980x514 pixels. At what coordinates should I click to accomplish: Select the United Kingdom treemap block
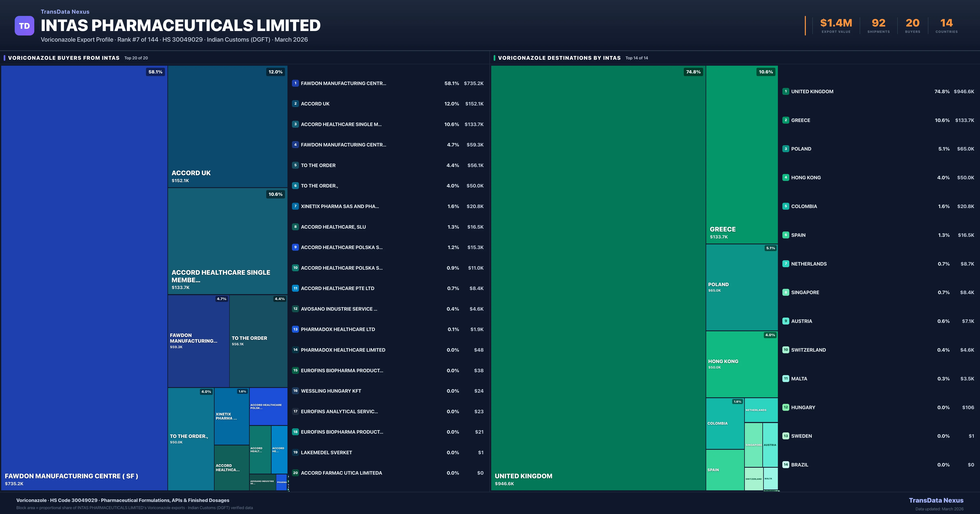pos(598,278)
